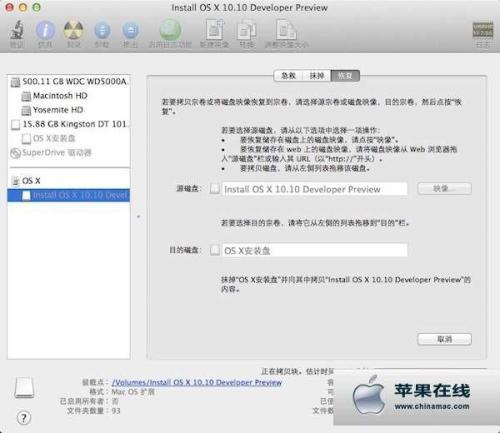
Task: Click the round help question mark button
Action: (x=24, y=417)
